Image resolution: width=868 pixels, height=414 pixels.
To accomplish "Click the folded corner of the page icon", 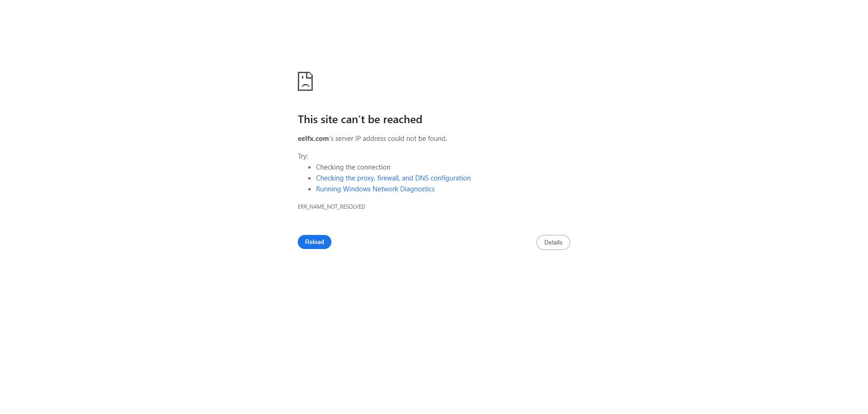I will point(310,75).
